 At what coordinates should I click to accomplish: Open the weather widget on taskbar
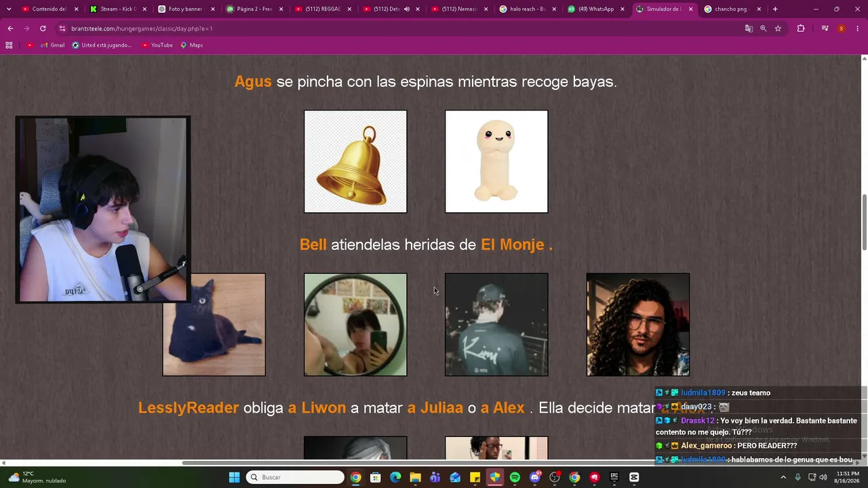click(37, 477)
